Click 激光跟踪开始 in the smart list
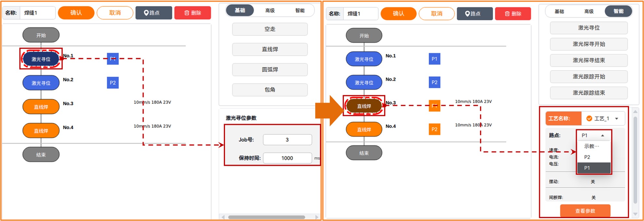This screenshot has width=644, height=221. (x=589, y=76)
